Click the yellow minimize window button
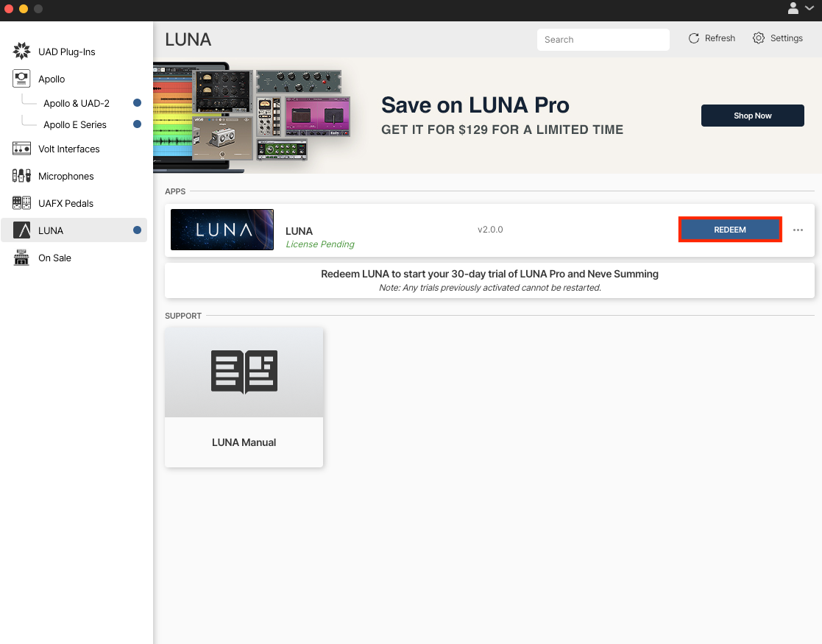Image resolution: width=822 pixels, height=644 pixels. 24,9
